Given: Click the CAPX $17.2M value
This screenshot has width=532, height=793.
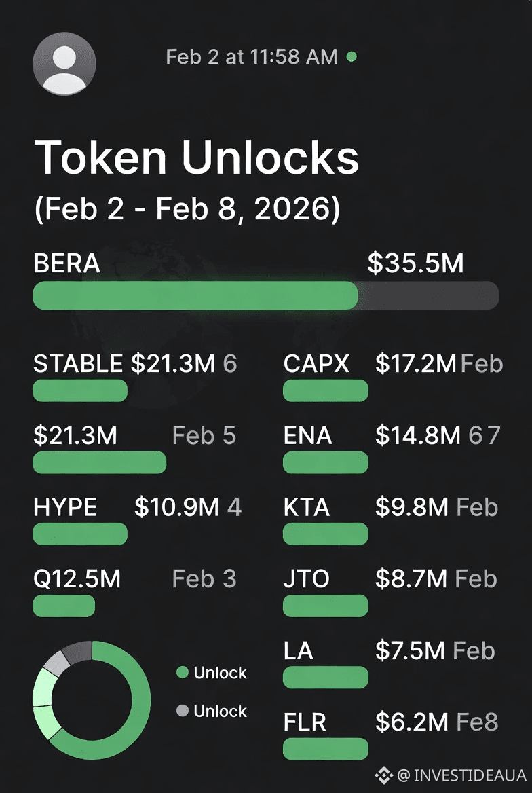Looking at the screenshot, I should (x=415, y=364).
